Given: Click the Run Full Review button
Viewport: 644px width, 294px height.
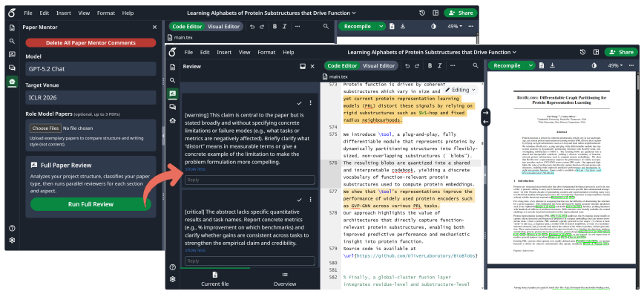Looking at the screenshot, I should 91,204.
